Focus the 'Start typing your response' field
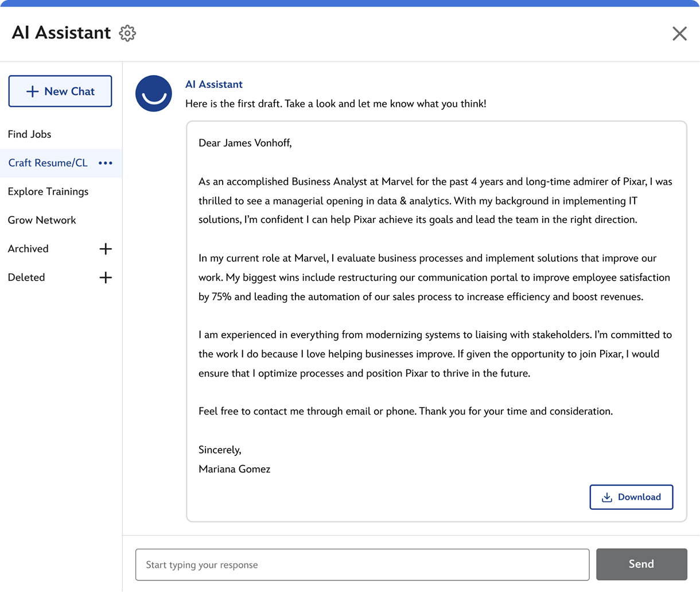The height and width of the screenshot is (592, 700). pyautogui.click(x=362, y=564)
